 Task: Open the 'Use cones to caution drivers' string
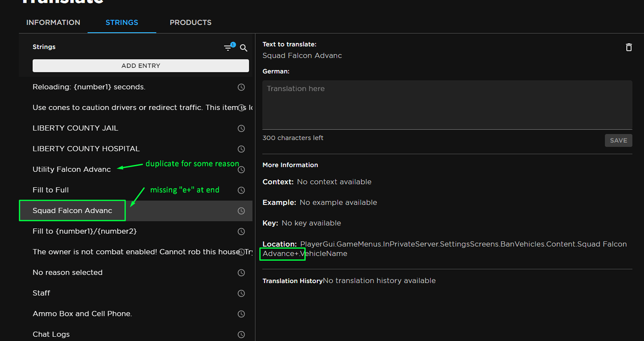pos(117,107)
